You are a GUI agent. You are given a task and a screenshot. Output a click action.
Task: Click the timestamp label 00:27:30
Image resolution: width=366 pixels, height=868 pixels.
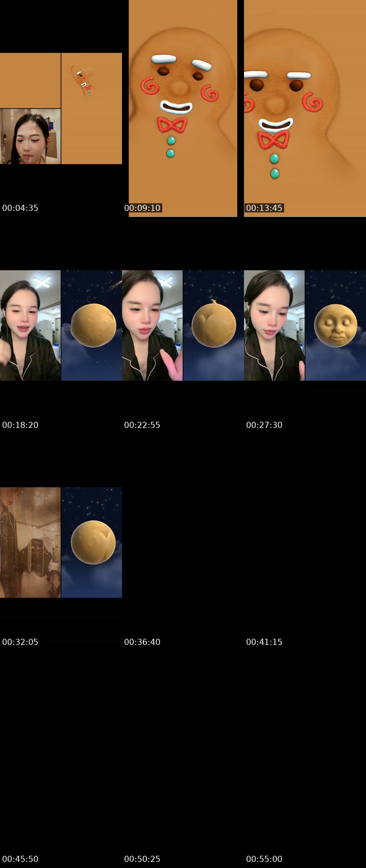pyautogui.click(x=264, y=425)
